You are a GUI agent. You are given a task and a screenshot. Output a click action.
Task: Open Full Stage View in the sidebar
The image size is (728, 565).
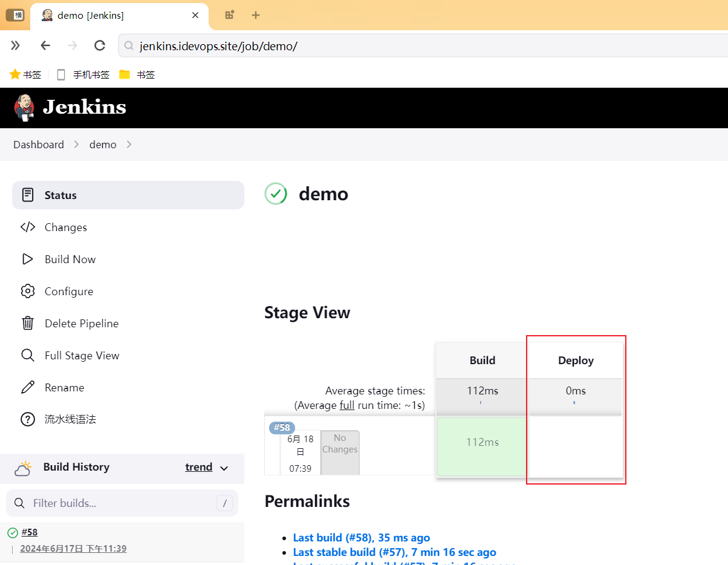(x=128, y=356)
